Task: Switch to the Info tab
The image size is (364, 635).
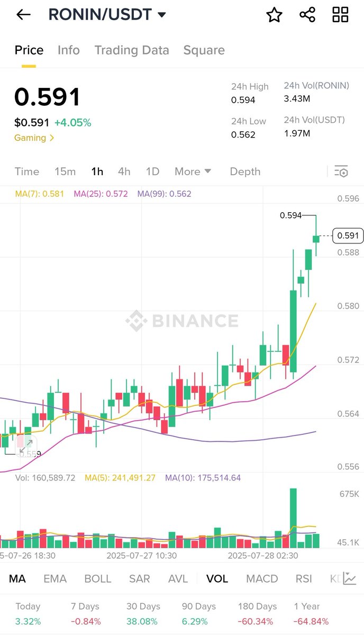Action: tap(69, 50)
